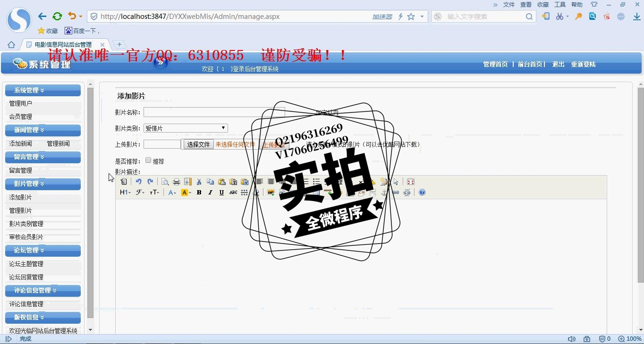Image resolution: width=644 pixels, height=344 pixels.
Task: Collapse the 影片管理 sidebar section
Action: pos(42,184)
